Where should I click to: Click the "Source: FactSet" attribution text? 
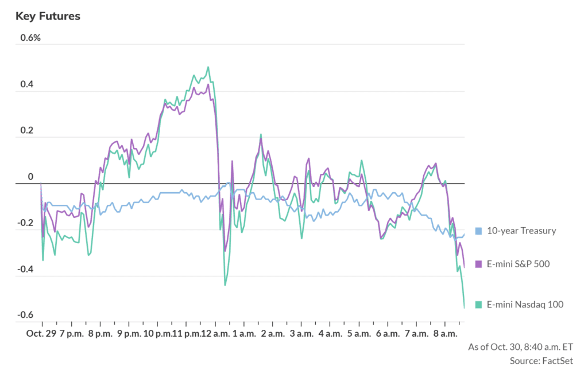(541, 361)
